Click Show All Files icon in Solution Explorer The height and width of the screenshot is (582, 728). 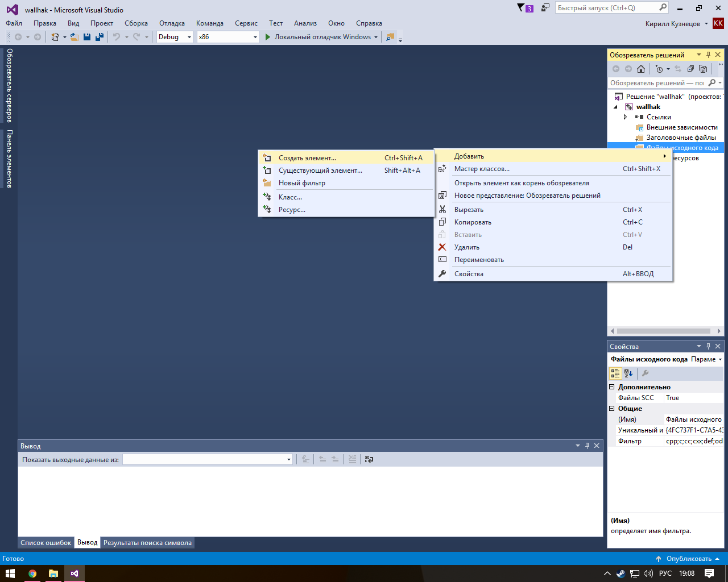pyautogui.click(x=703, y=69)
